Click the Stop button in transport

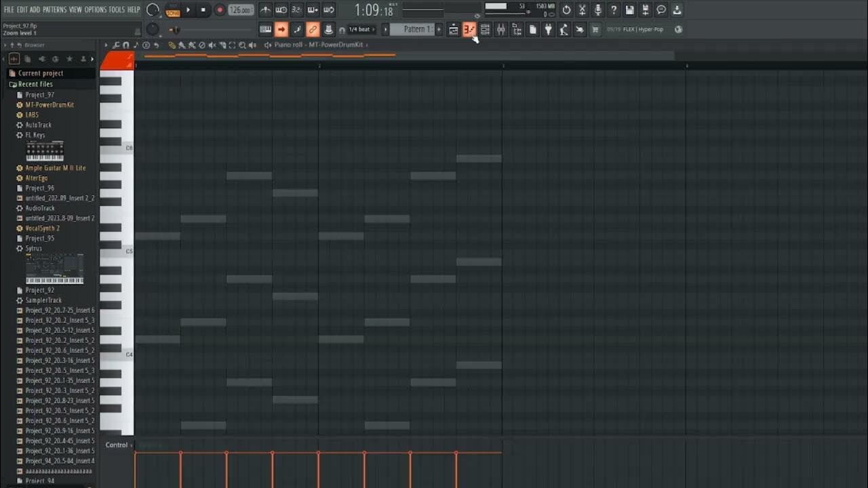point(203,10)
